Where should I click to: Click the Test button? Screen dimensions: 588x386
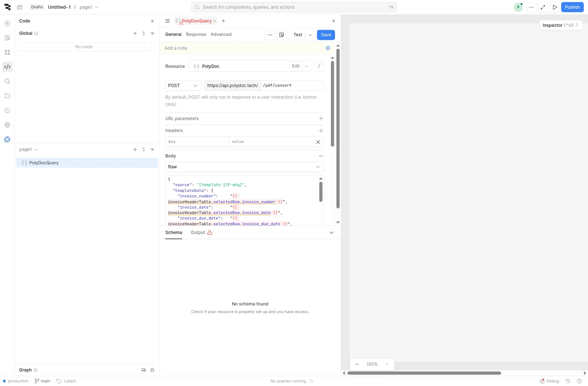click(x=298, y=35)
